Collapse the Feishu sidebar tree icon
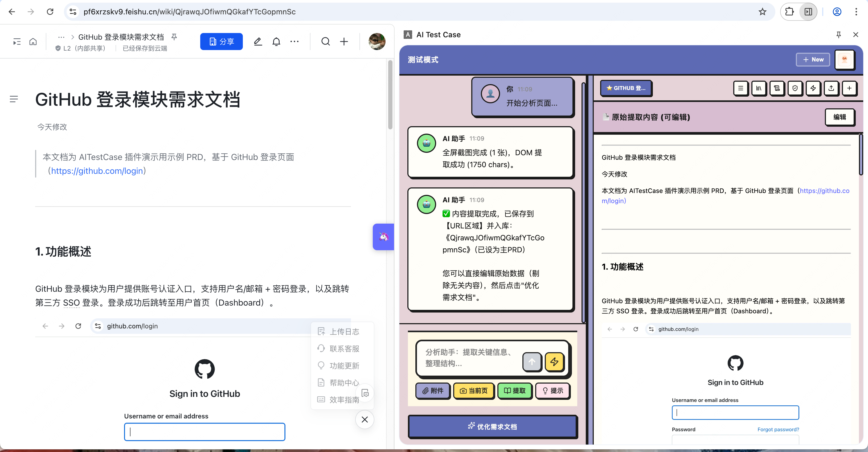Image resolution: width=868 pixels, height=452 pixels. pos(17,42)
